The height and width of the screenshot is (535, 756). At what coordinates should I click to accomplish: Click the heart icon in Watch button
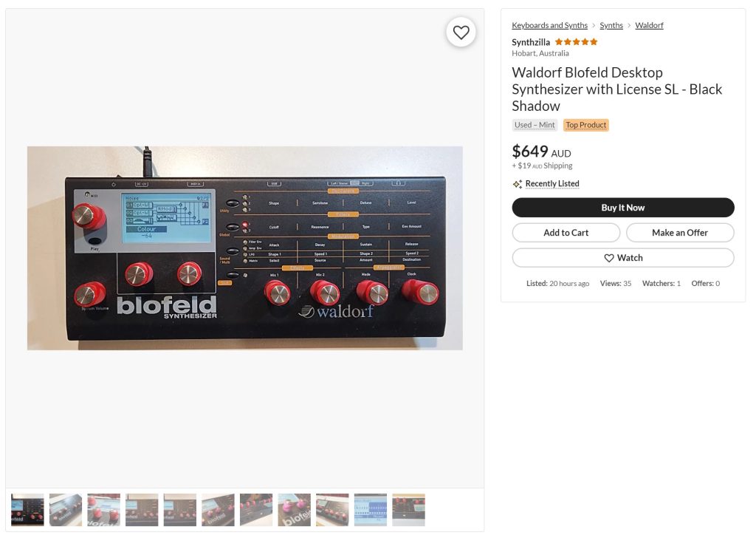609,258
